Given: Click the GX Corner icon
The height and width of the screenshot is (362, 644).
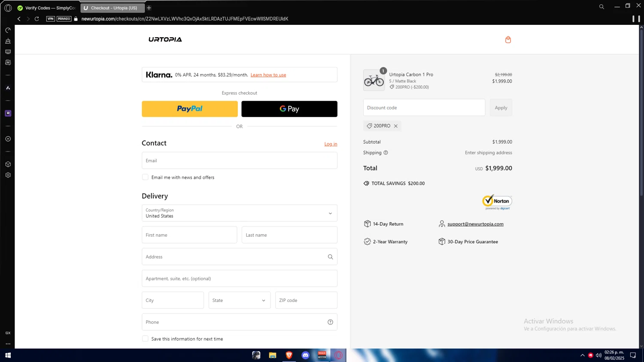Looking at the screenshot, I should (8, 333).
